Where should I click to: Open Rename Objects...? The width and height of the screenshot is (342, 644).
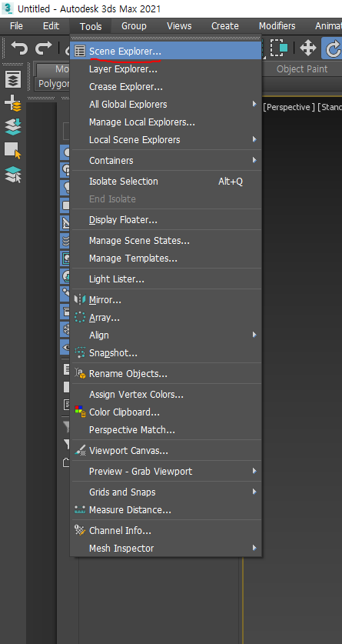(x=166, y=374)
